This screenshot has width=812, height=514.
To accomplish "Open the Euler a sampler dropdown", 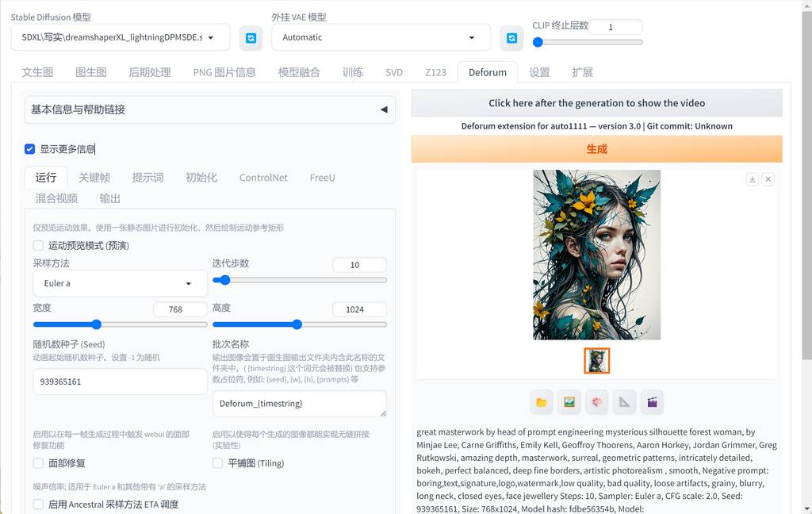I will tap(120, 283).
